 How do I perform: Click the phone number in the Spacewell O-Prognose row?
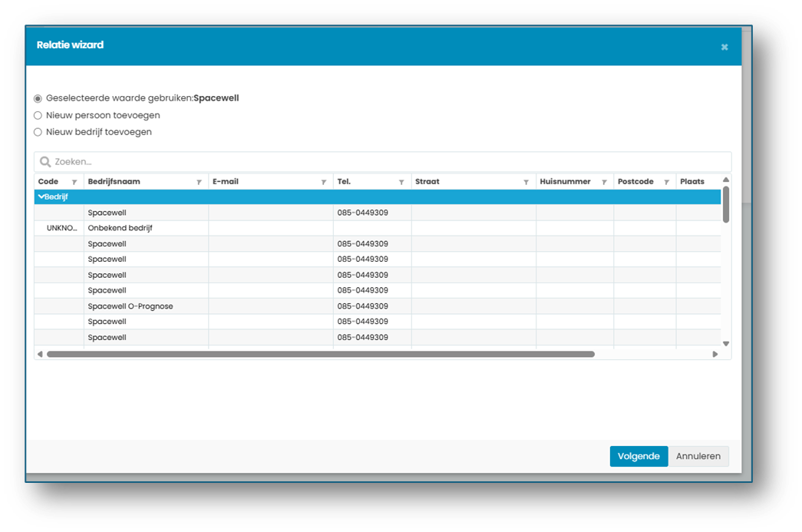(x=363, y=306)
